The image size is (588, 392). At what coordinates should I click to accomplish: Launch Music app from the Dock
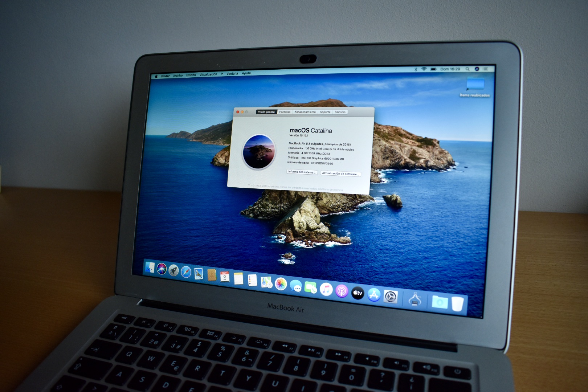(326, 289)
